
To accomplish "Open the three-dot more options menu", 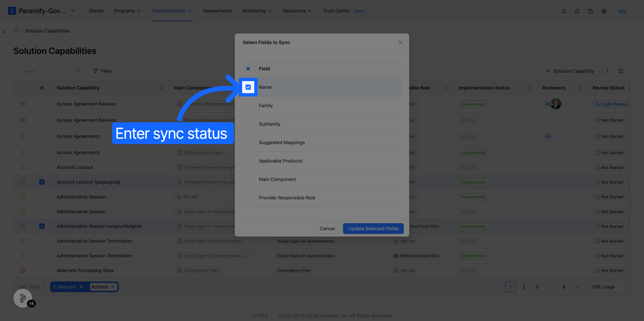I will 607,71.
